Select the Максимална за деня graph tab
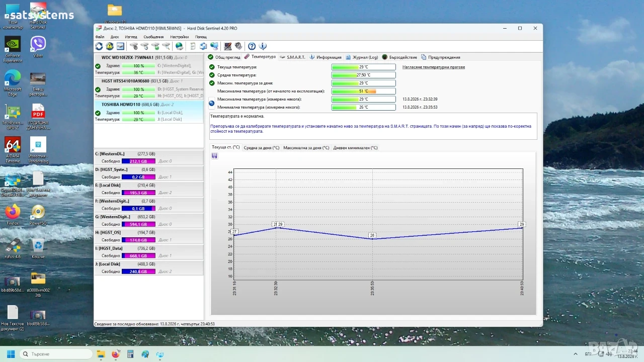The width and height of the screenshot is (644, 362). pyautogui.click(x=306, y=148)
